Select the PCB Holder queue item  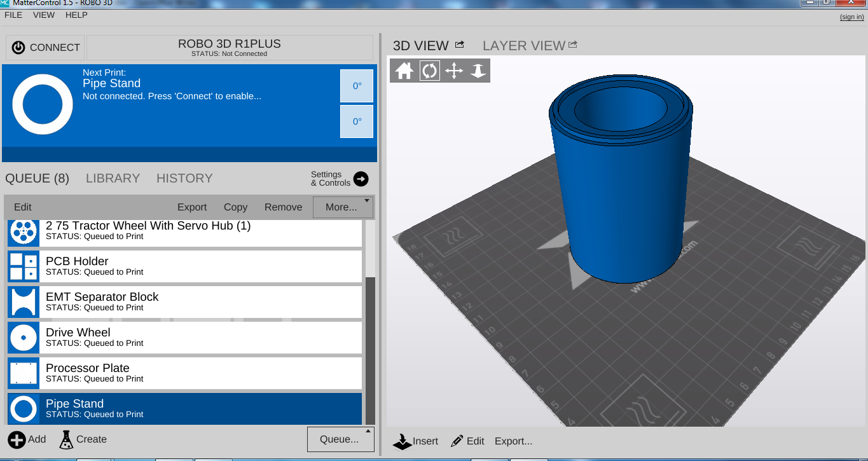tap(185, 266)
